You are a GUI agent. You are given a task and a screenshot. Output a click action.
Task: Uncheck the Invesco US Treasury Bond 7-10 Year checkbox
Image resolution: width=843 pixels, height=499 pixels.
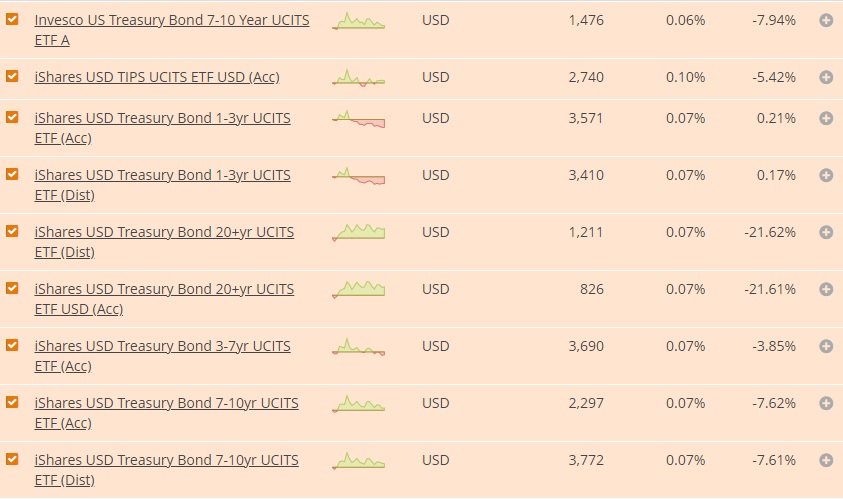pyautogui.click(x=12, y=19)
